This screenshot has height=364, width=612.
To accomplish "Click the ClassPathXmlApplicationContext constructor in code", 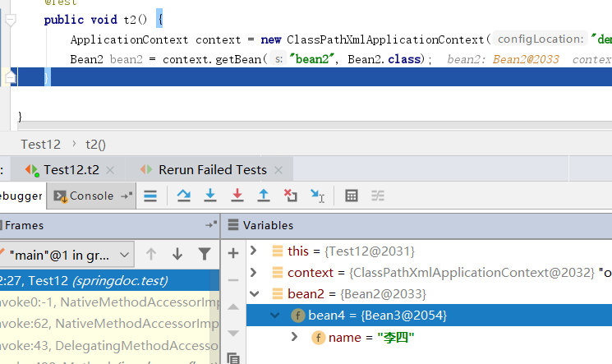I will (x=385, y=39).
